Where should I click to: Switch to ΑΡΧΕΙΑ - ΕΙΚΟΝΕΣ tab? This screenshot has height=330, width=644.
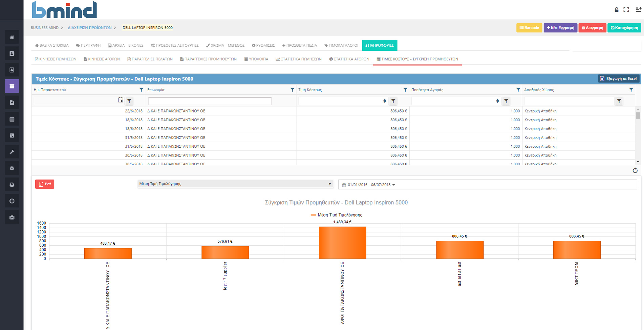126,45
